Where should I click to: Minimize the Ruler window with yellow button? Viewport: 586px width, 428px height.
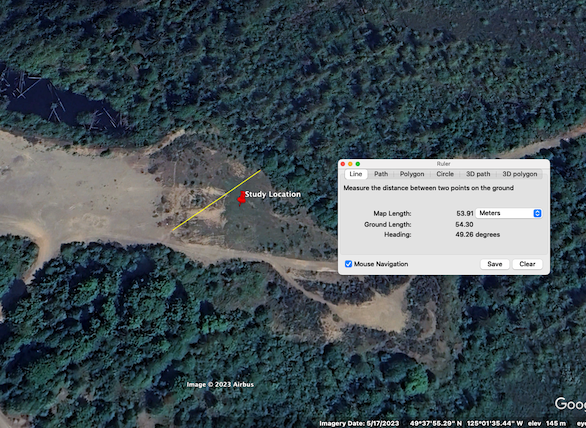[350, 164]
